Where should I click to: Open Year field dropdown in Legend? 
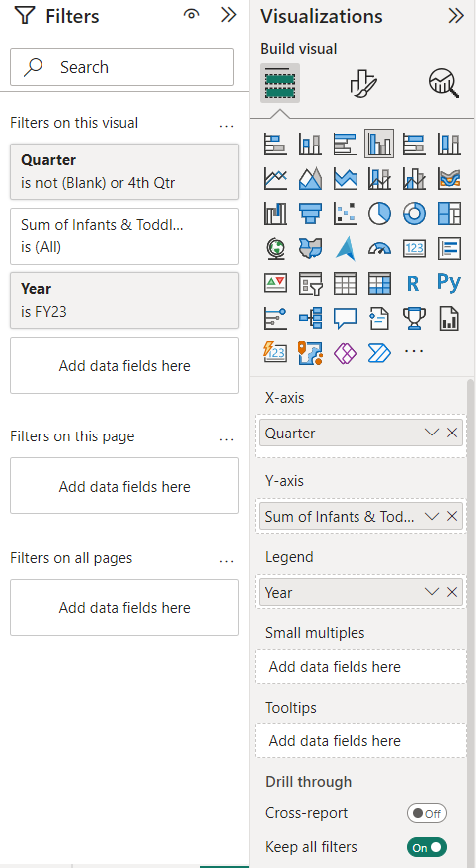pyautogui.click(x=432, y=592)
